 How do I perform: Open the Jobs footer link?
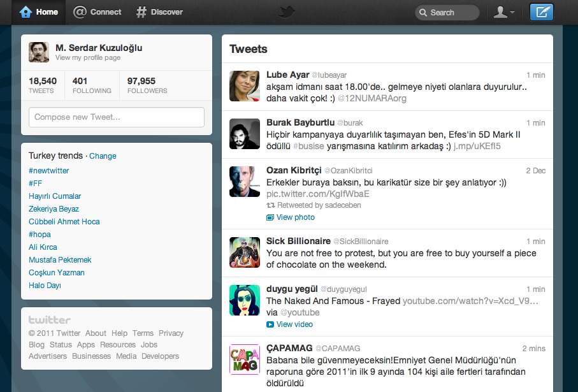click(x=149, y=345)
